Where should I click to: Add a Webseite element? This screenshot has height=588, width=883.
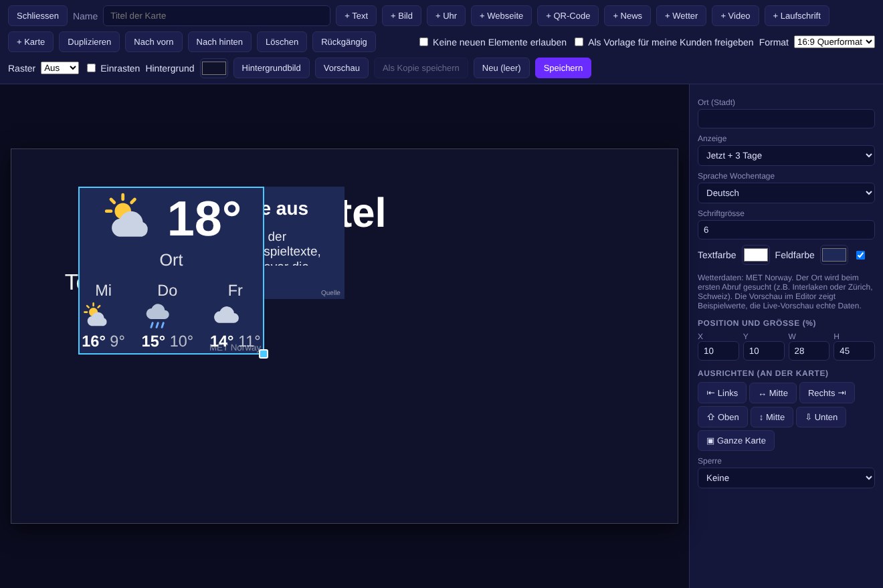(501, 16)
